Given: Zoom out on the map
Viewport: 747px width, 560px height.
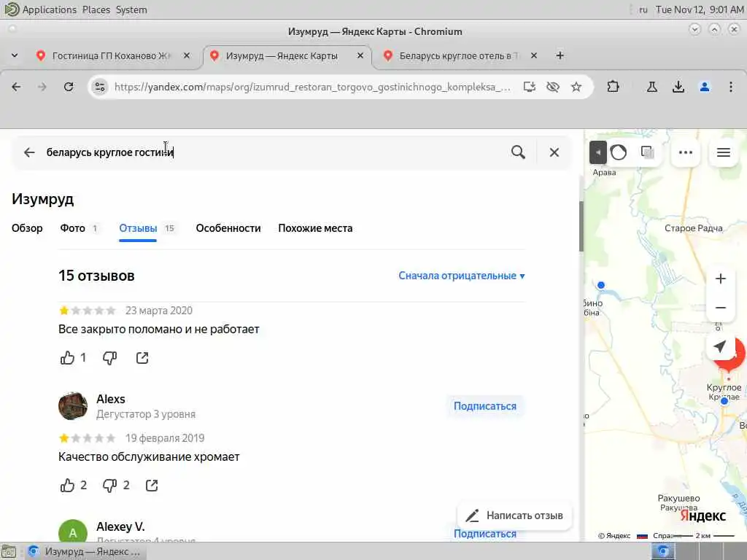Looking at the screenshot, I should [720, 308].
